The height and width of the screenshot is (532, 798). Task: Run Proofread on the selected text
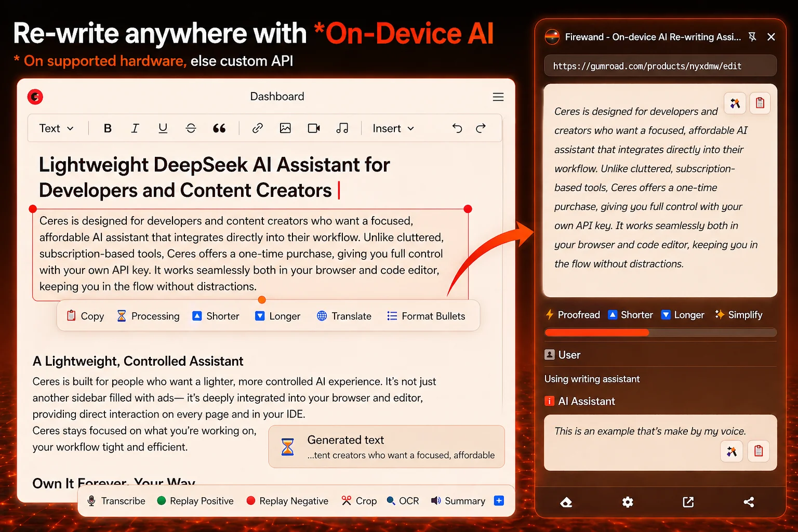[x=573, y=315]
